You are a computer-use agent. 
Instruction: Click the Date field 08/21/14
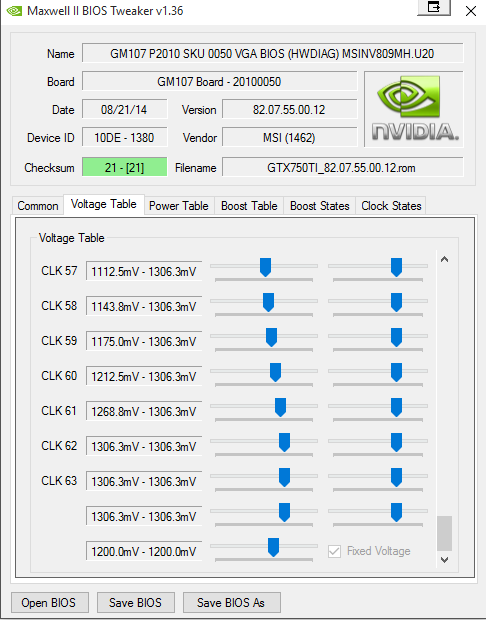[124, 110]
